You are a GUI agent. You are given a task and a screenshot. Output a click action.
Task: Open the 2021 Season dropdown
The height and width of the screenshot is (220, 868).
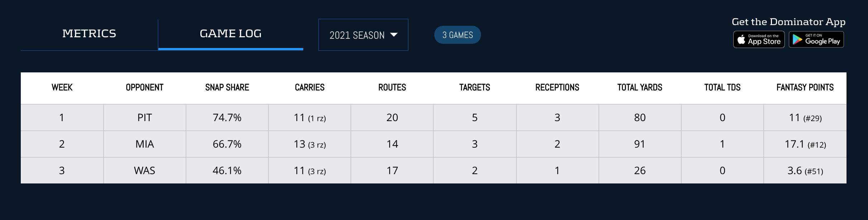click(x=363, y=35)
